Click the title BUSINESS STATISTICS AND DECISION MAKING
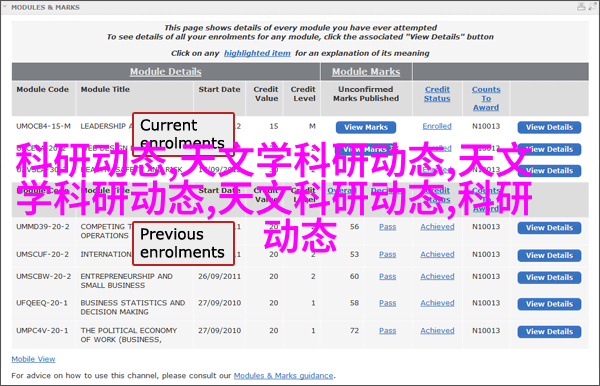The width and height of the screenshot is (600, 386). 133,307
